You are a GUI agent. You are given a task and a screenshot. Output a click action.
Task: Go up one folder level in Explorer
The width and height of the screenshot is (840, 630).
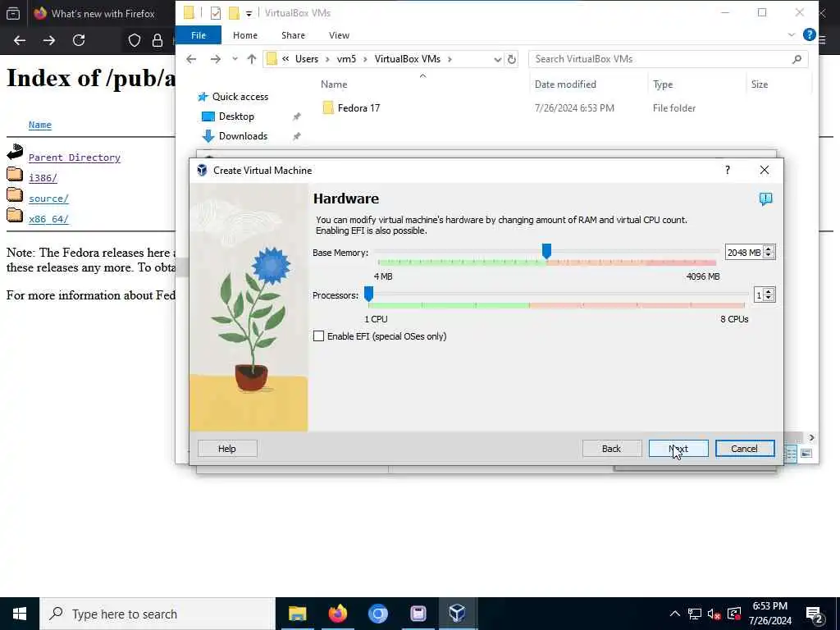pyautogui.click(x=252, y=59)
